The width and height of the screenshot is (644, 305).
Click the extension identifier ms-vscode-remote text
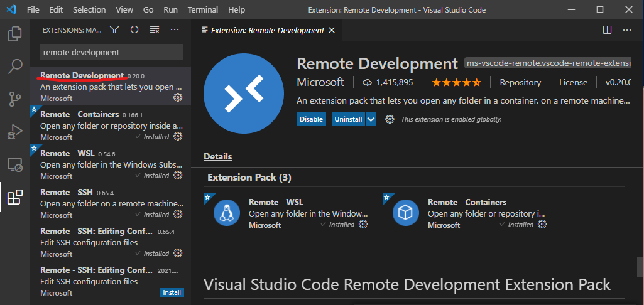(547, 63)
